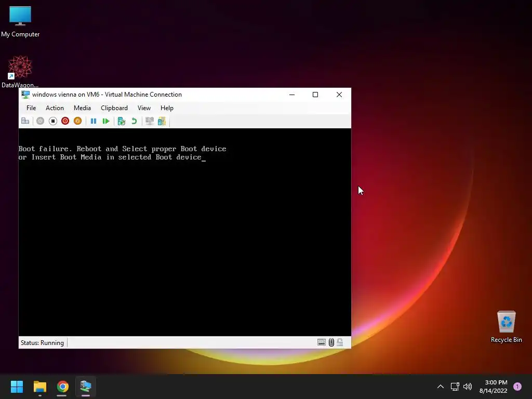This screenshot has height=399, width=532.
Task: Click the keyboard status icon in status bar
Action: click(x=321, y=342)
